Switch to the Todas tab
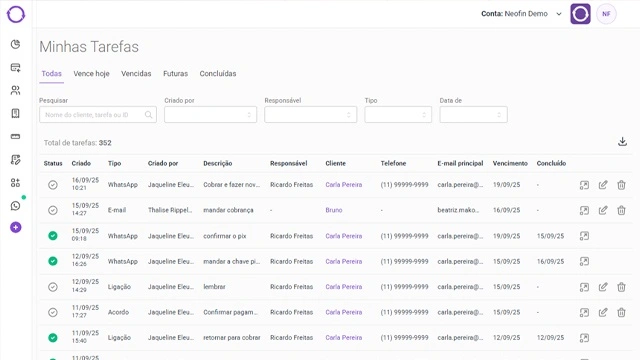The width and height of the screenshot is (640, 360). (x=51, y=73)
